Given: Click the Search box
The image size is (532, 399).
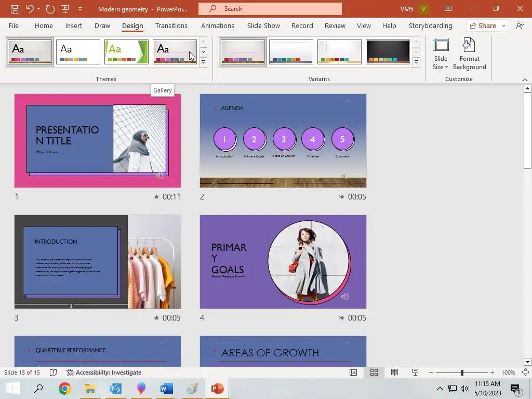Looking at the screenshot, I should (270, 9).
